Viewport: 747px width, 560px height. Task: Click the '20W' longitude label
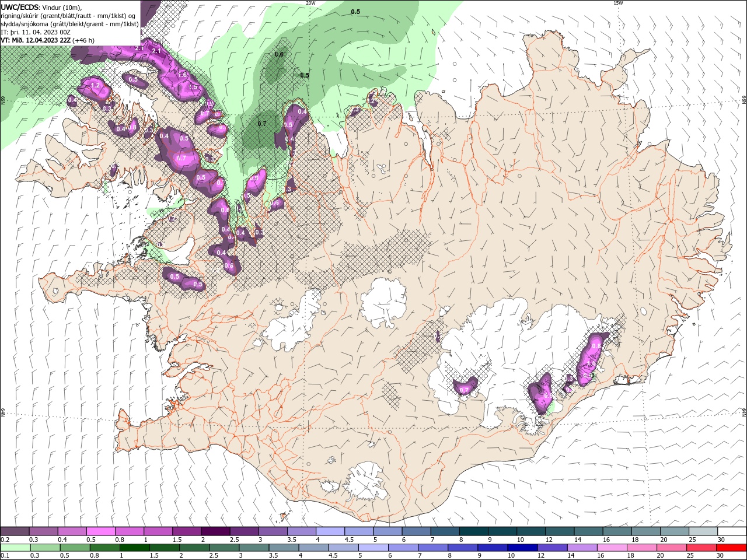[x=310, y=3]
